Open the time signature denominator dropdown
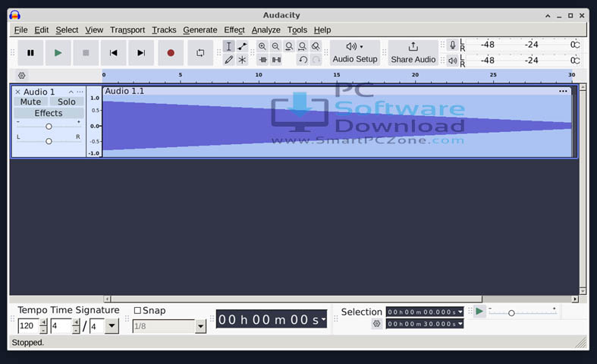This screenshot has width=597, height=364. (112, 326)
